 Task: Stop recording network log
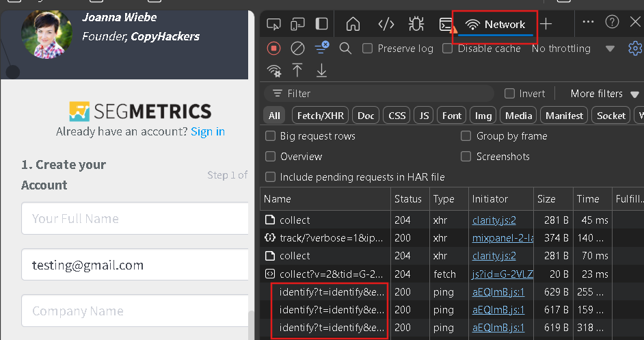(x=274, y=48)
